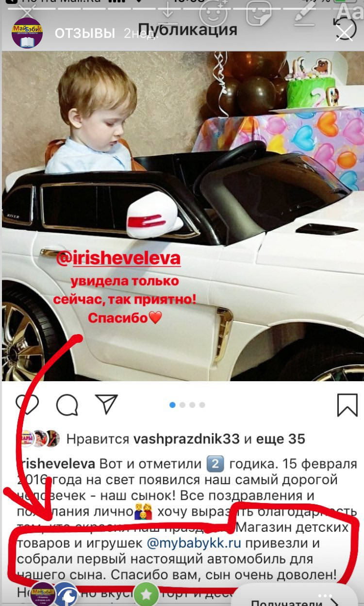Viewport: 364px width, 606px height.
Task: Open Майбэбик profile avatar at top
Action: [x=27, y=33]
